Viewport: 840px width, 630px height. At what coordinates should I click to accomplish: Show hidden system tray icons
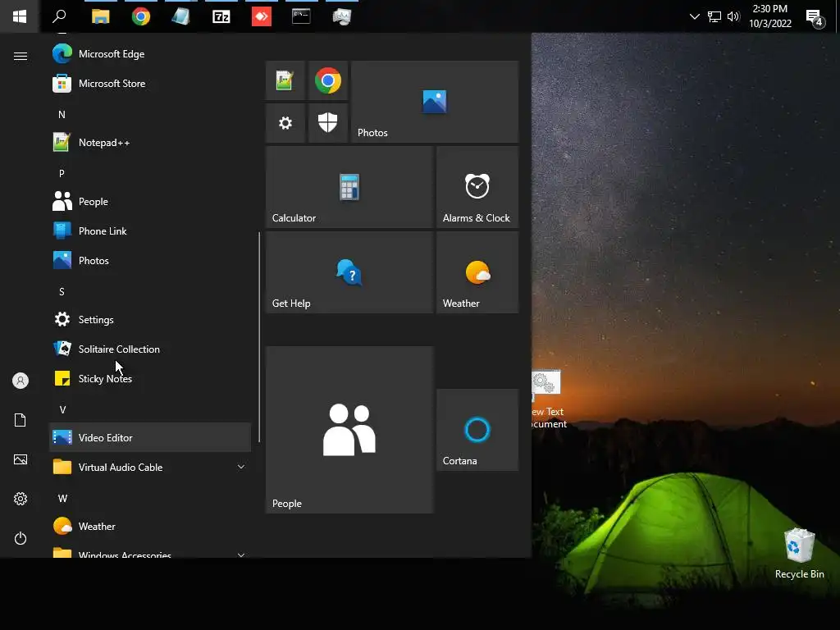[x=694, y=16]
